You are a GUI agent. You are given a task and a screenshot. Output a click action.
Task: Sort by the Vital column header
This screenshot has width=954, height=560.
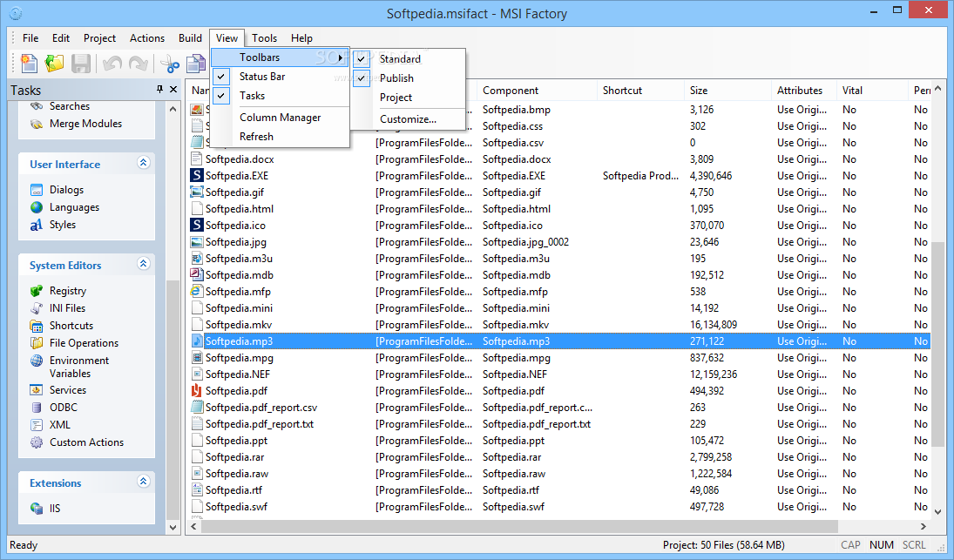pyautogui.click(x=872, y=90)
